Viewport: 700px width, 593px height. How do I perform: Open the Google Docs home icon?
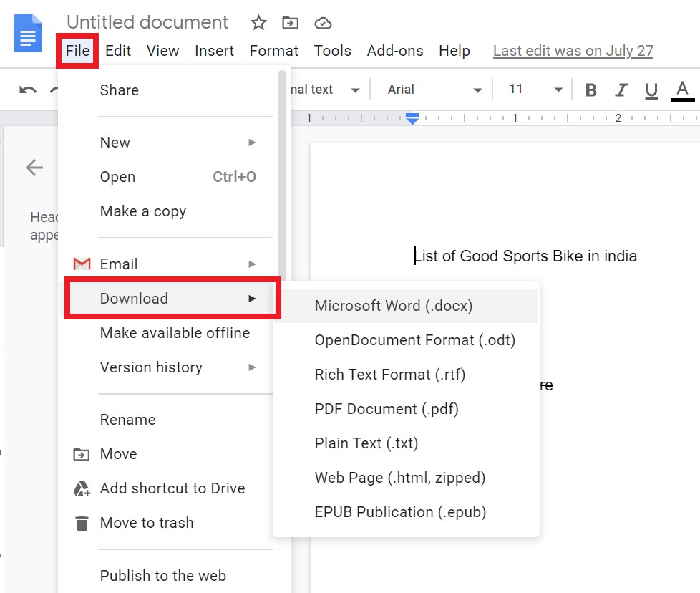(x=28, y=33)
